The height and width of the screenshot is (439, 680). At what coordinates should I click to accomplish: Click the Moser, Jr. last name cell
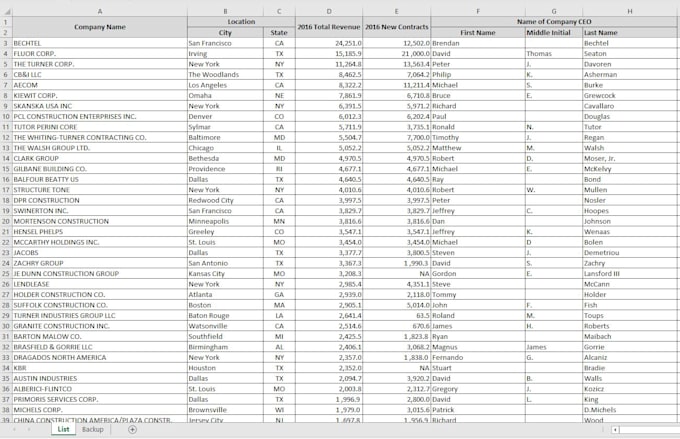pos(630,158)
